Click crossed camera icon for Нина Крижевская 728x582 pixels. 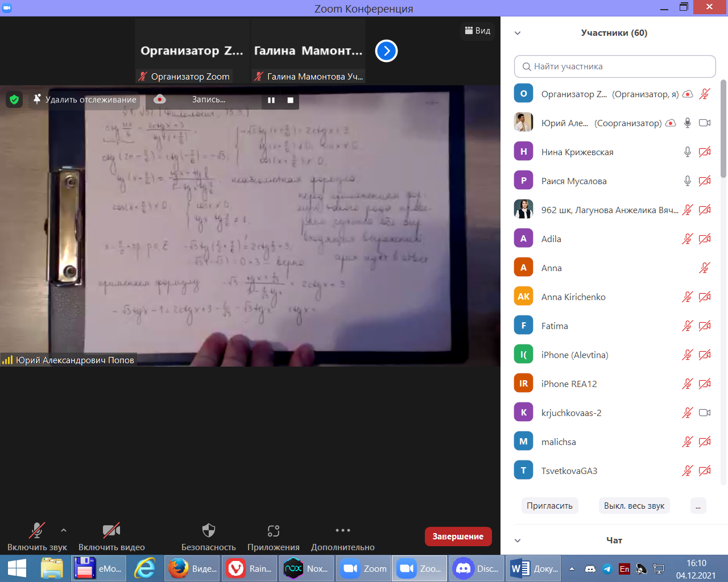pyautogui.click(x=705, y=152)
